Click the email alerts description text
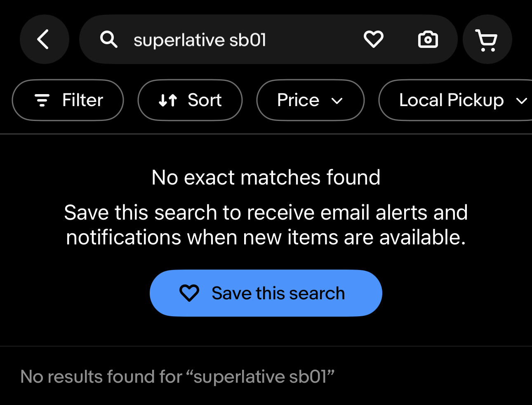This screenshot has width=532, height=405. 266,225
